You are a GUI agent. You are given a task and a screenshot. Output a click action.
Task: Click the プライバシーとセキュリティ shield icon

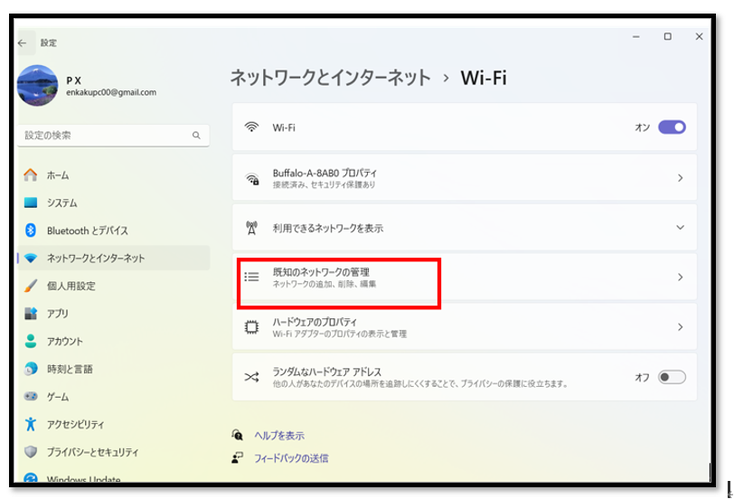pyautogui.click(x=30, y=452)
